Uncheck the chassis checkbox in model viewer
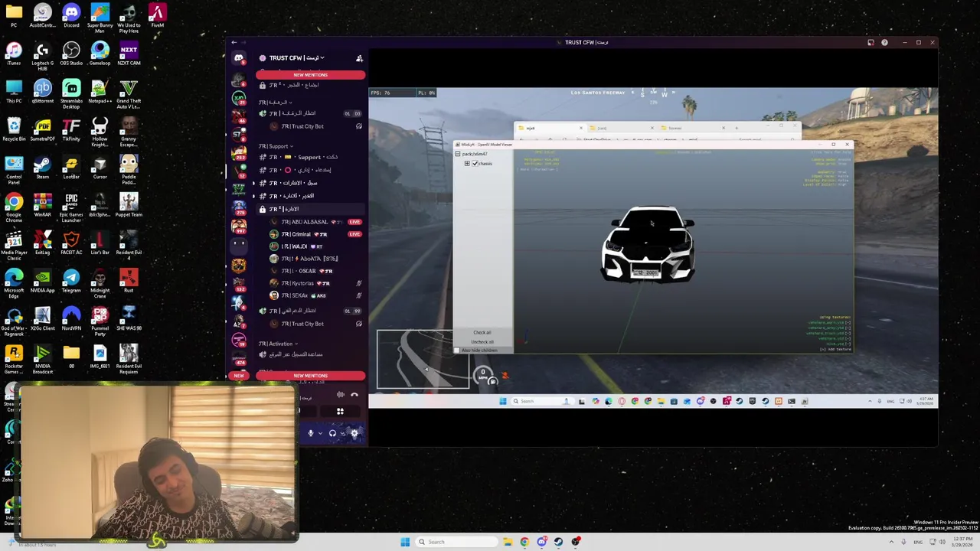The image size is (980, 551). 475,163
